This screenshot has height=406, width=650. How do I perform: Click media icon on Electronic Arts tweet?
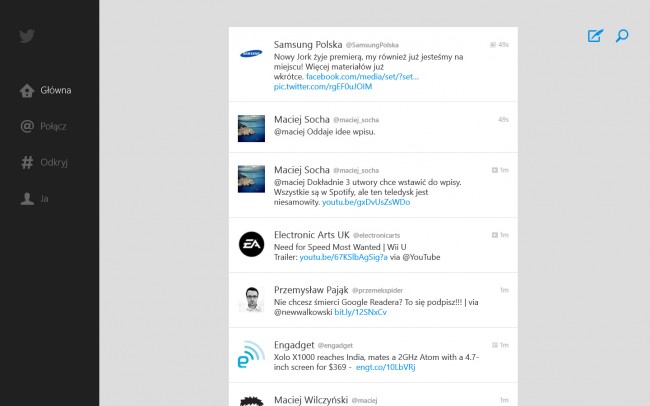click(495, 235)
